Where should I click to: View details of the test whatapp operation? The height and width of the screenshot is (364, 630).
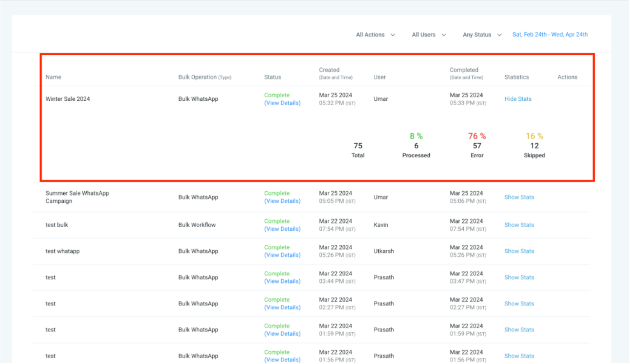[x=282, y=255]
